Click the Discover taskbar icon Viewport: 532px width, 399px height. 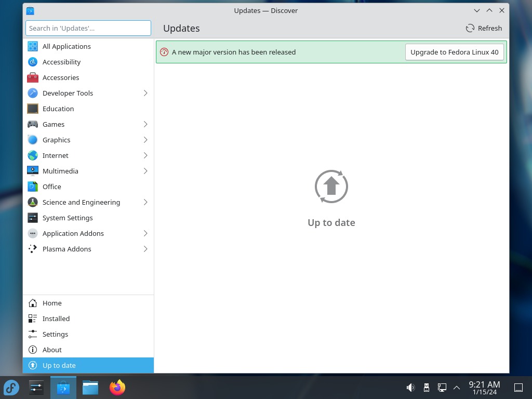pyautogui.click(x=63, y=388)
